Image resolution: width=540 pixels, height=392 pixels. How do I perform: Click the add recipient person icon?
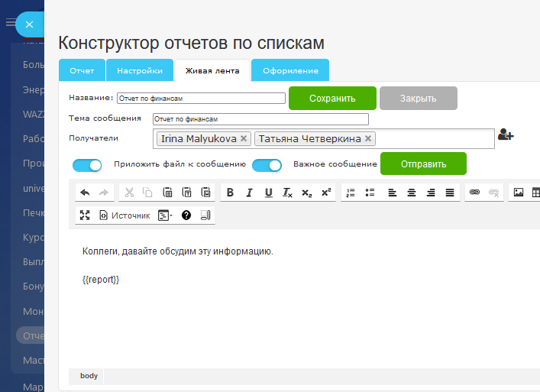506,134
